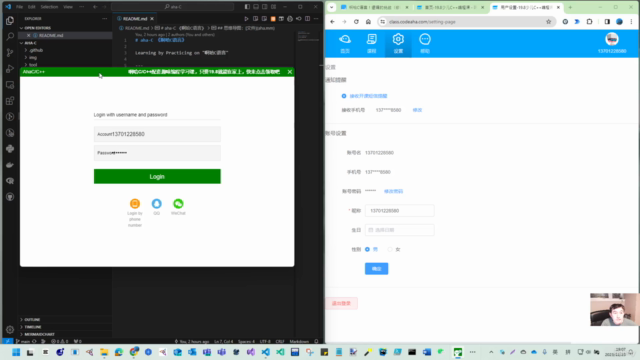This screenshot has height=360, width=640.
Task: Collapse the AHA-C folder section
Action: click(x=30, y=43)
